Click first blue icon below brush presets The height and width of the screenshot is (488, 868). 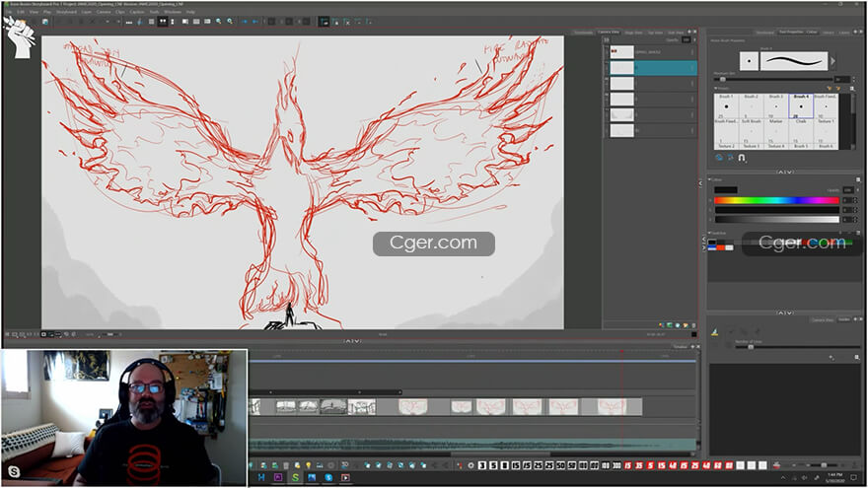718,158
